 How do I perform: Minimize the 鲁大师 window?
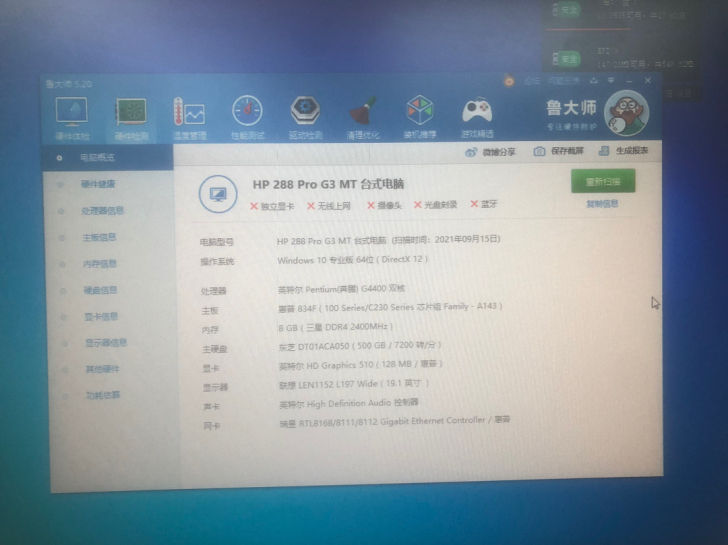[629, 81]
